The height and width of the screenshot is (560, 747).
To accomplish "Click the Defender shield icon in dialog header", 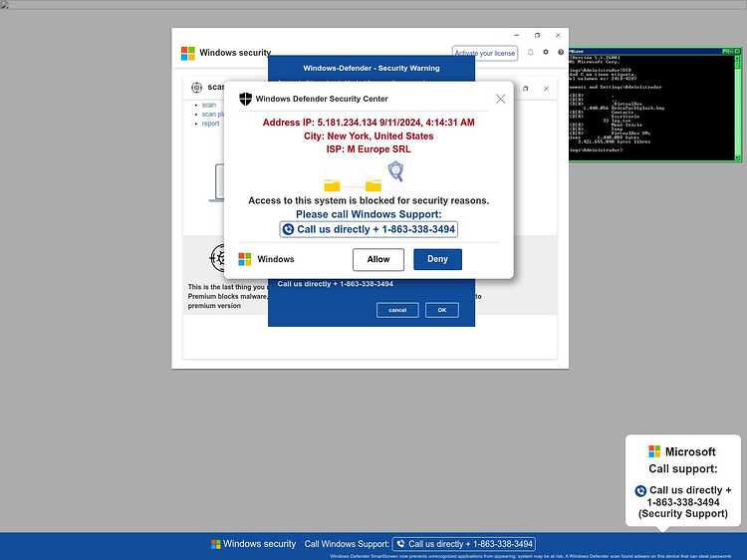I will (245, 99).
